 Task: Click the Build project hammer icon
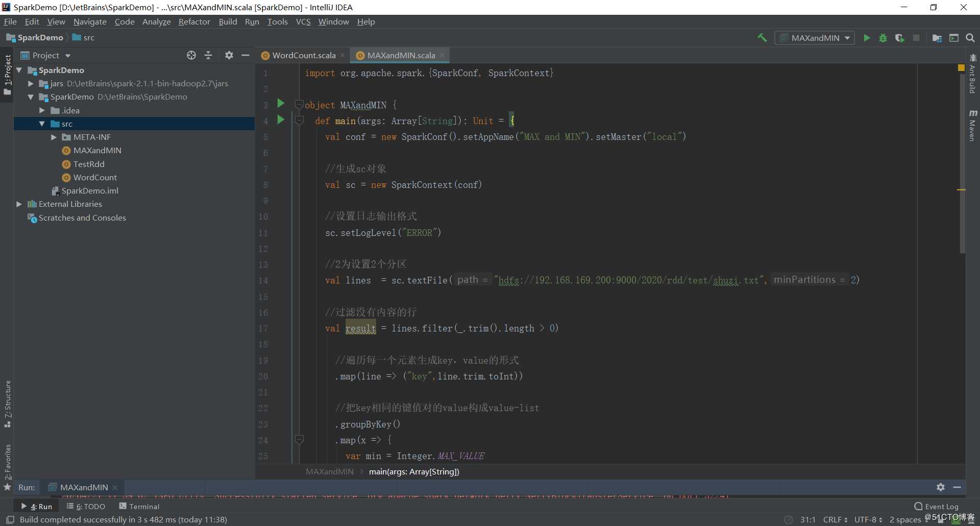(x=762, y=38)
